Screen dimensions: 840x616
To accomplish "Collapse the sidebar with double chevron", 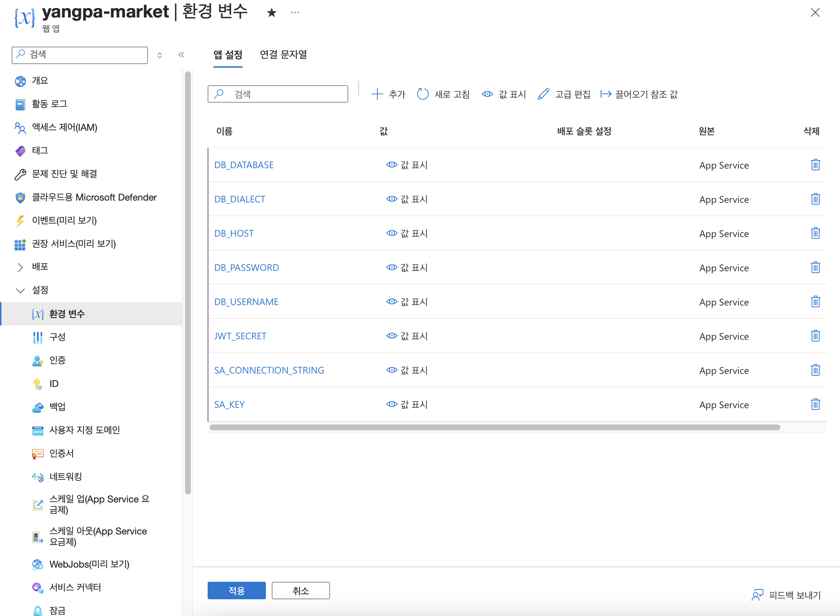I will [x=181, y=55].
